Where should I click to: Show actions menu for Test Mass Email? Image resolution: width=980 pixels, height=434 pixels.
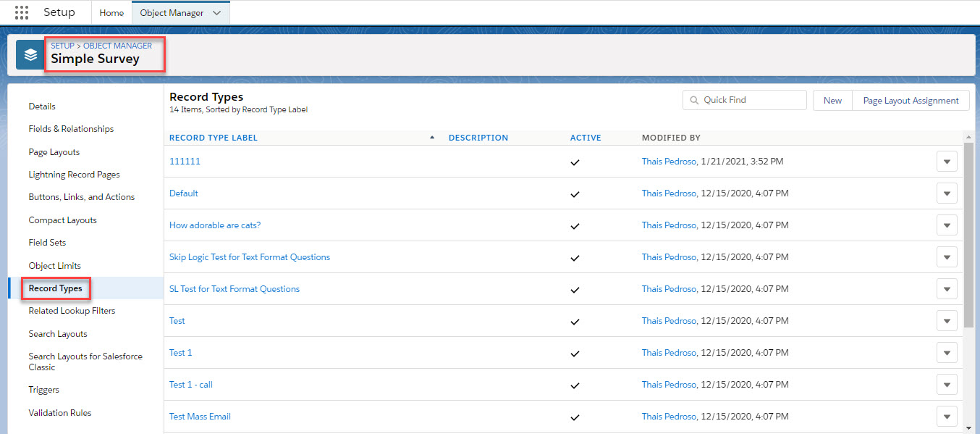point(947,417)
